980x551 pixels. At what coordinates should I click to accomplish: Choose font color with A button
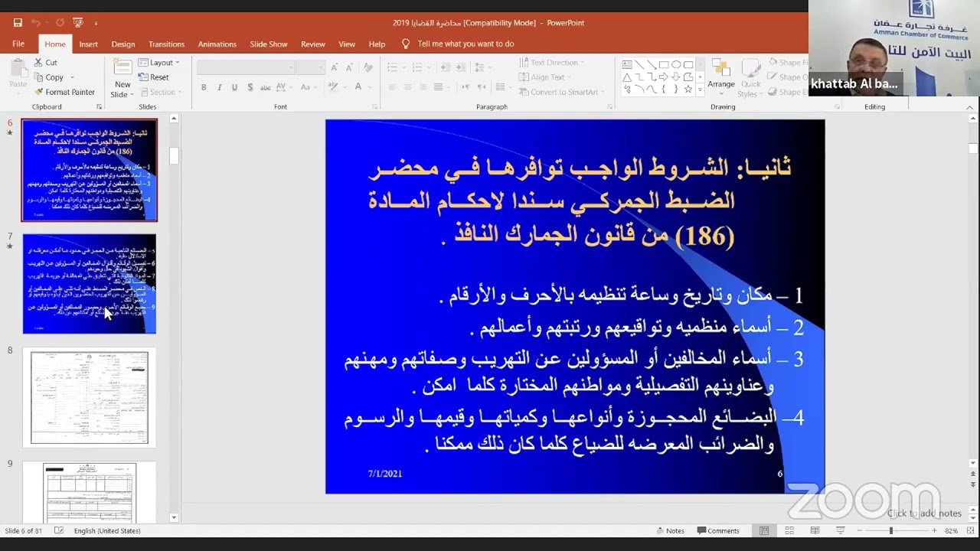tap(358, 87)
